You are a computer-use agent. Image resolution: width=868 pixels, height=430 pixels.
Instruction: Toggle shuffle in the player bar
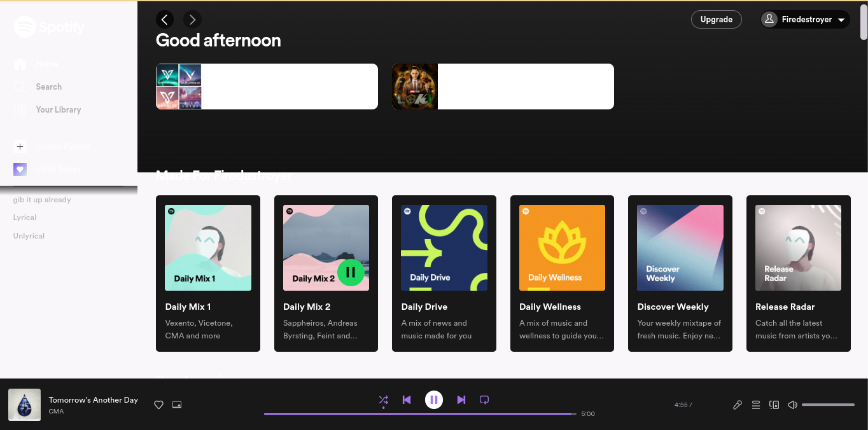point(383,400)
